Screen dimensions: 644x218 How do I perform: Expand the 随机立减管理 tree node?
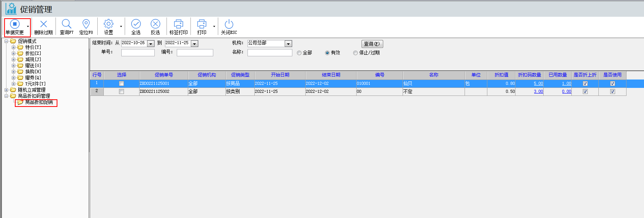click(x=6, y=90)
